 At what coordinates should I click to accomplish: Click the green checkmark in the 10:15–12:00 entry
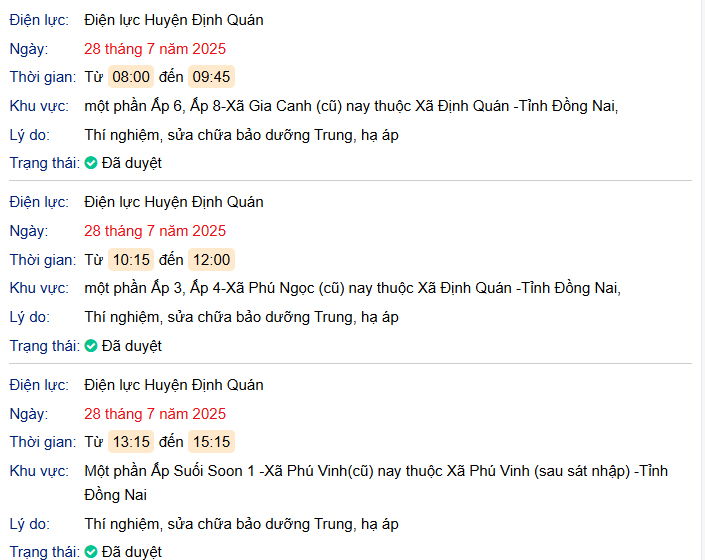point(91,346)
